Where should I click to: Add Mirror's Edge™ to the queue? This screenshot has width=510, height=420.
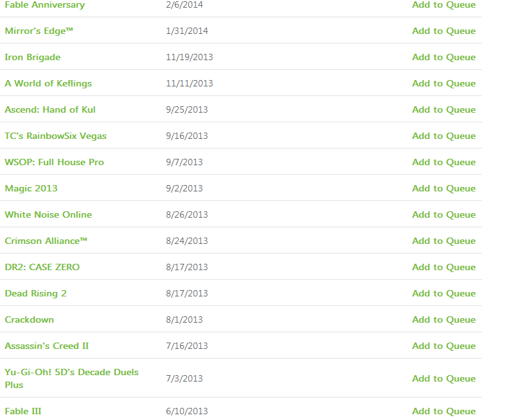click(443, 31)
